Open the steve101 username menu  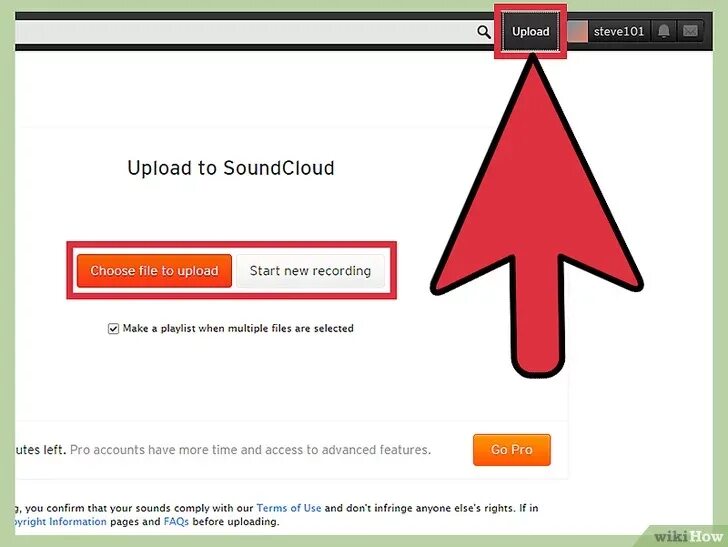619,32
